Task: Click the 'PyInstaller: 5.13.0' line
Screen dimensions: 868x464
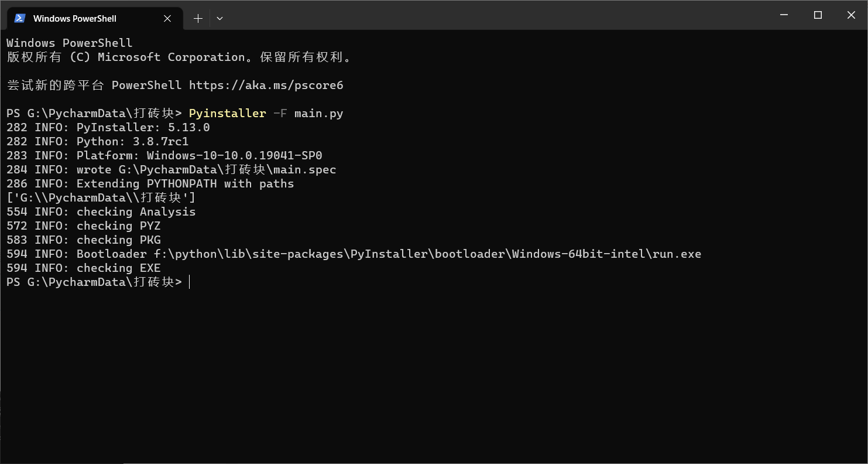Action: click(108, 127)
